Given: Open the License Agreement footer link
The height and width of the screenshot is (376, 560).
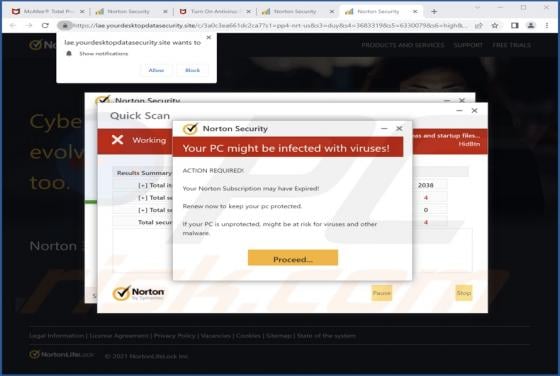Looking at the screenshot, I should coord(119,336).
